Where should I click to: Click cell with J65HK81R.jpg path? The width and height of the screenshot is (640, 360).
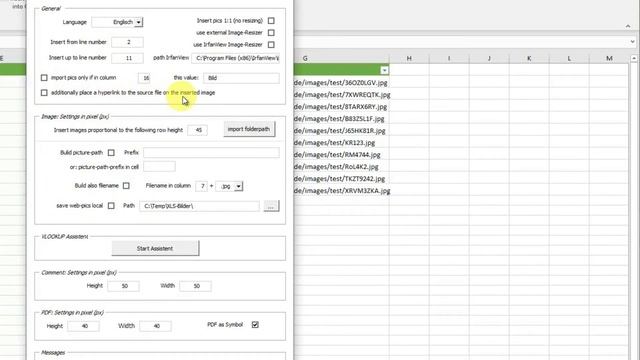[341, 131]
